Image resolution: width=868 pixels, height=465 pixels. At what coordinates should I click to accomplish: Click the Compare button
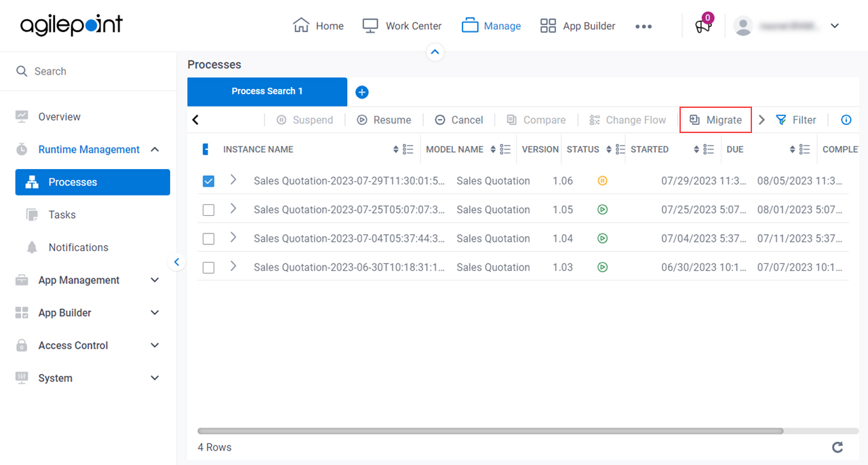(536, 120)
